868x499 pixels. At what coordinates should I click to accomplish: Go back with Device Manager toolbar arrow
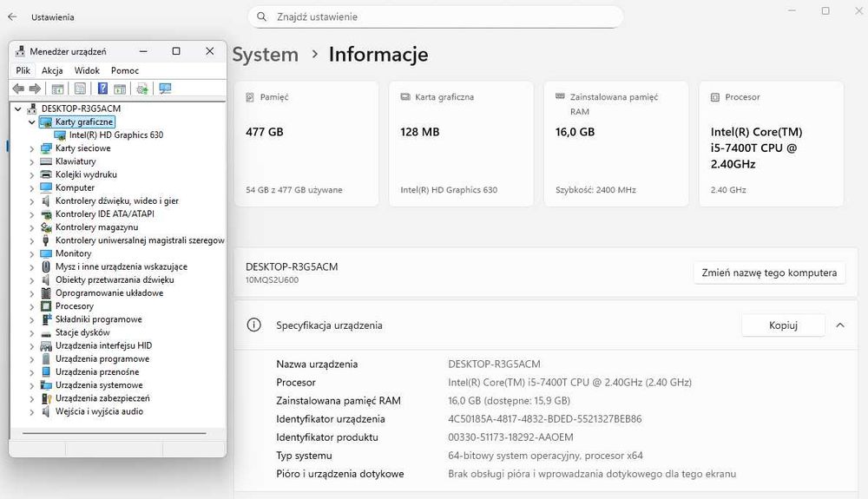point(18,89)
